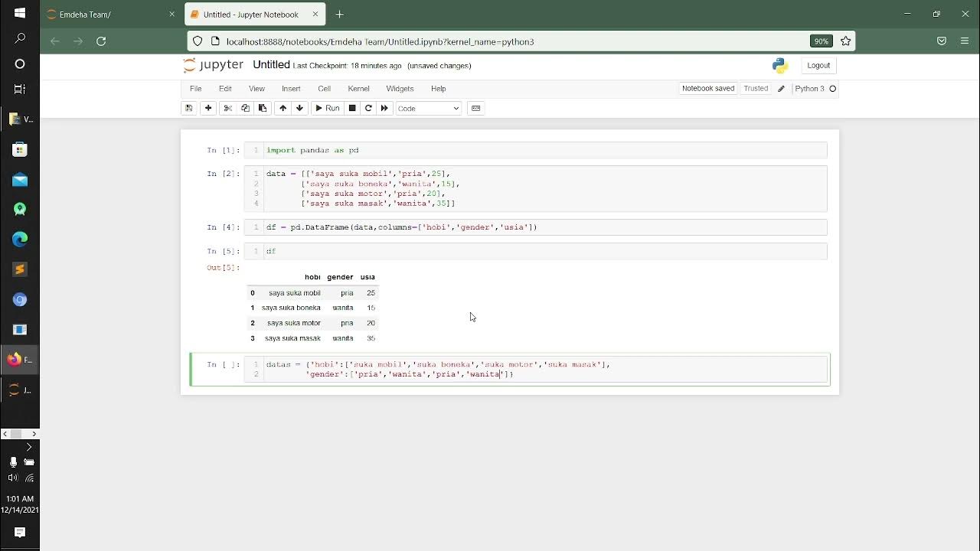Open the cell type Code dropdown
This screenshot has height=551, width=980.
tap(429, 108)
